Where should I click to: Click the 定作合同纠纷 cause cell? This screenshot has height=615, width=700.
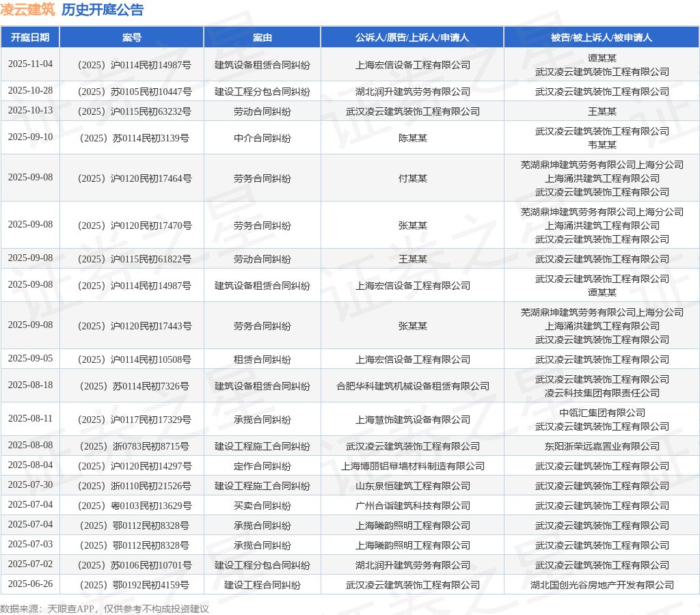[x=262, y=466]
